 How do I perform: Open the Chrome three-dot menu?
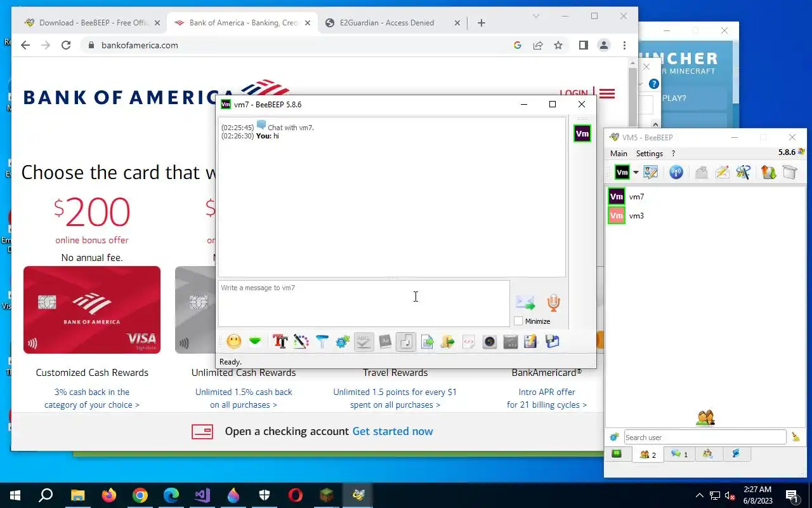point(625,45)
